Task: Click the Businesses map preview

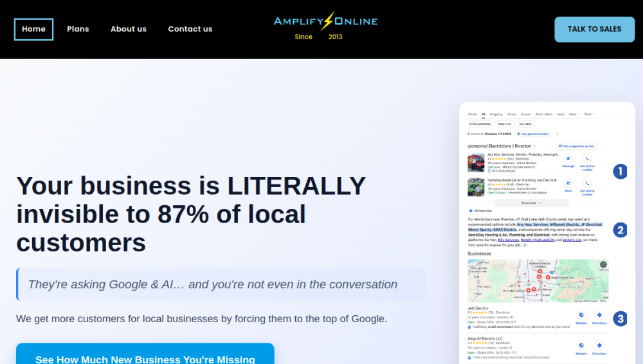Action: pos(538,280)
